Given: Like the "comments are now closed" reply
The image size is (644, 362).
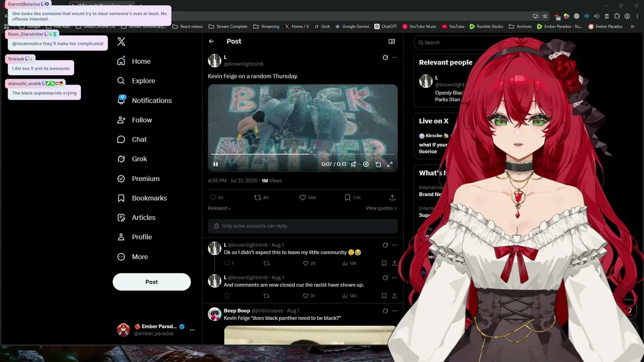Looking at the screenshot, I should pos(309,296).
